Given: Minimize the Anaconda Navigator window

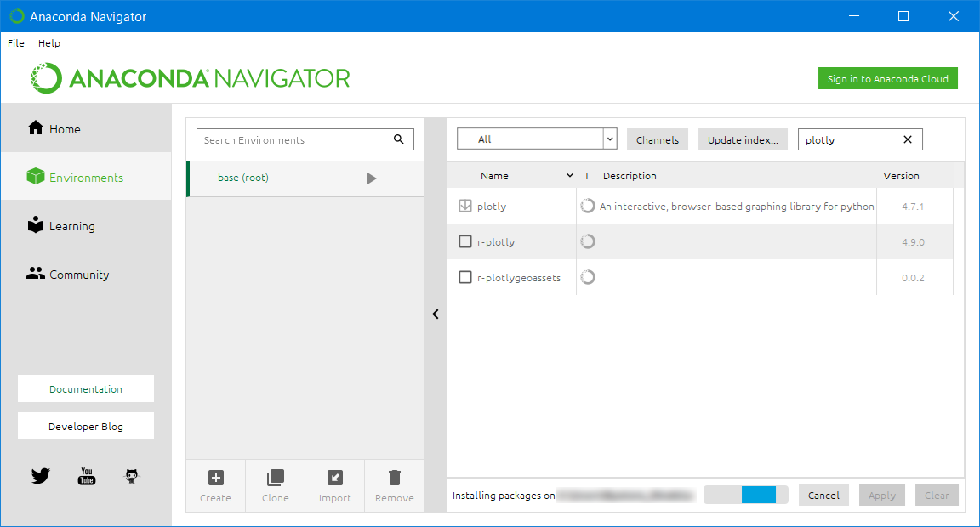Looking at the screenshot, I should click(x=854, y=16).
